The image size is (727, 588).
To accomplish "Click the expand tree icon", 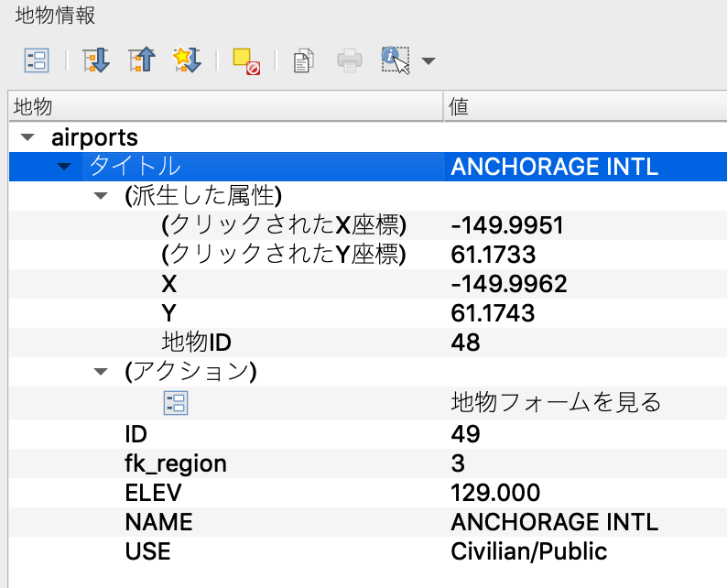I will click(x=96, y=60).
